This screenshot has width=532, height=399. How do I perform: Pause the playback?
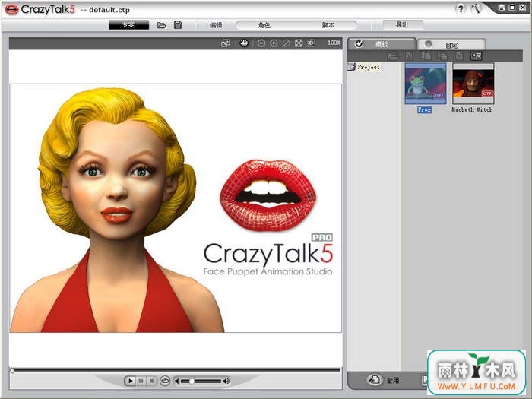tap(141, 381)
